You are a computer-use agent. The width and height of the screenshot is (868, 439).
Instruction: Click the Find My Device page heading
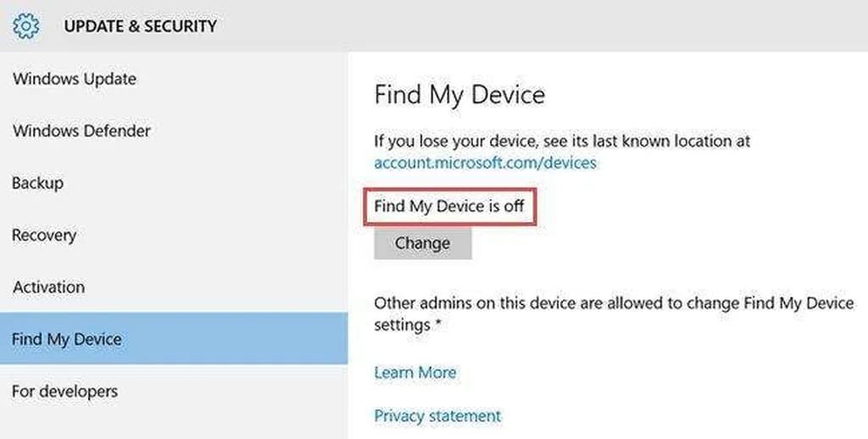459,94
